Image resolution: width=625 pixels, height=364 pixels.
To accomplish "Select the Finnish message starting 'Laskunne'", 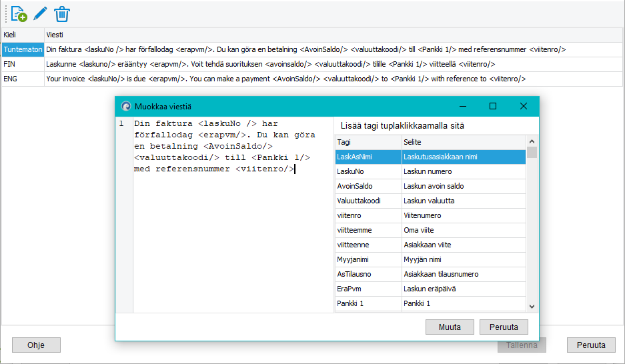I will [334, 64].
